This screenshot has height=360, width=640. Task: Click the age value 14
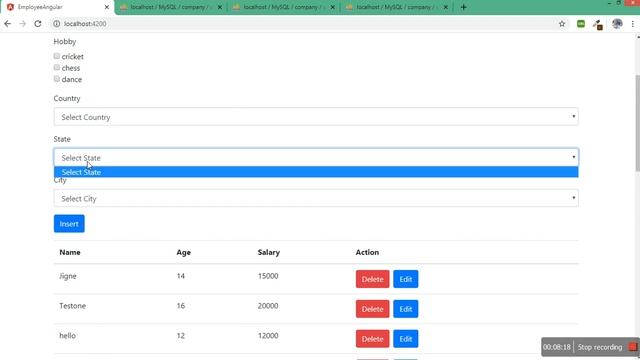[180, 276]
